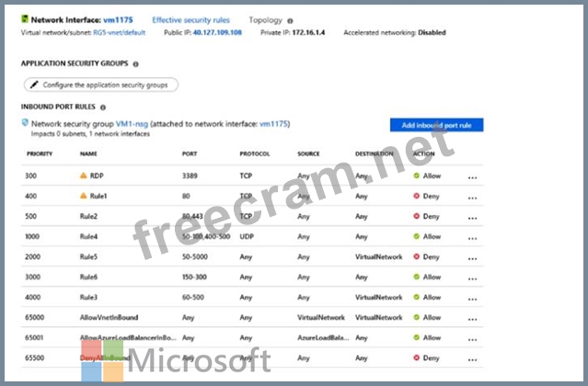Sort by the PROTOCOL column header

tap(255, 153)
